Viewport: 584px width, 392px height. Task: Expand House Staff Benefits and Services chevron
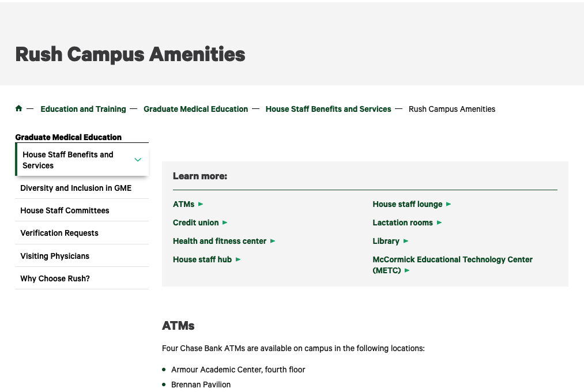(x=137, y=160)
